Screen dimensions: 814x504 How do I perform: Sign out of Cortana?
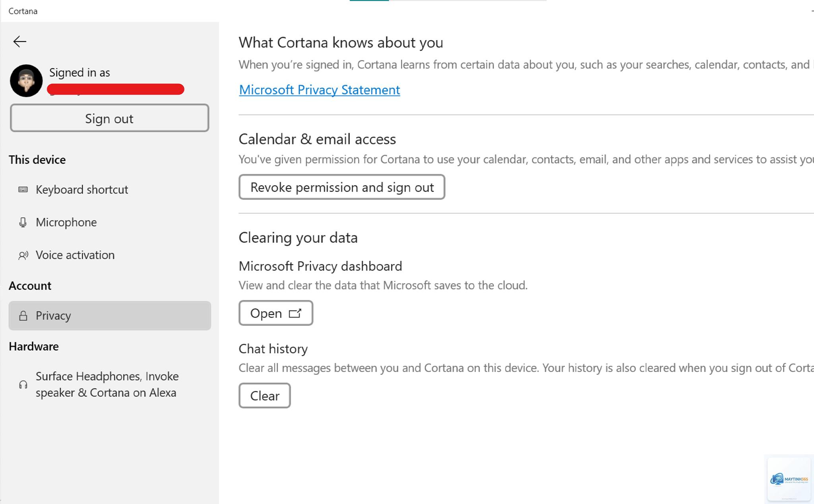109,118
